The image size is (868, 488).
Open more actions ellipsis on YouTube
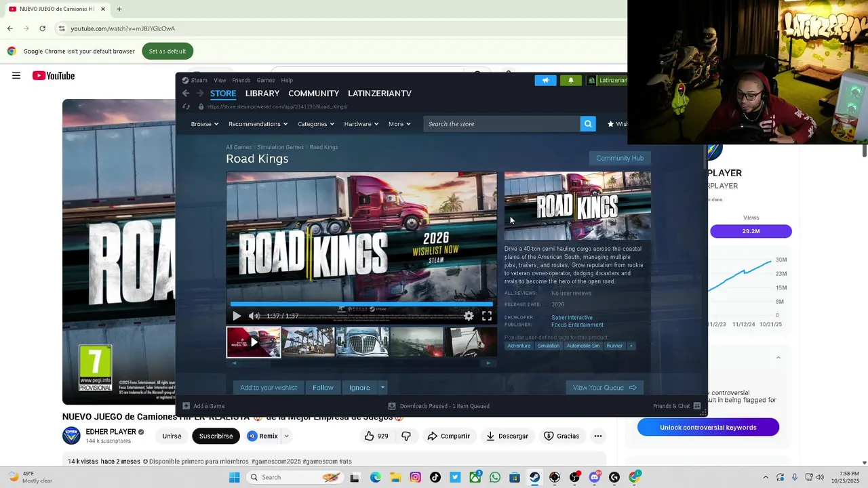click(598, 436)
